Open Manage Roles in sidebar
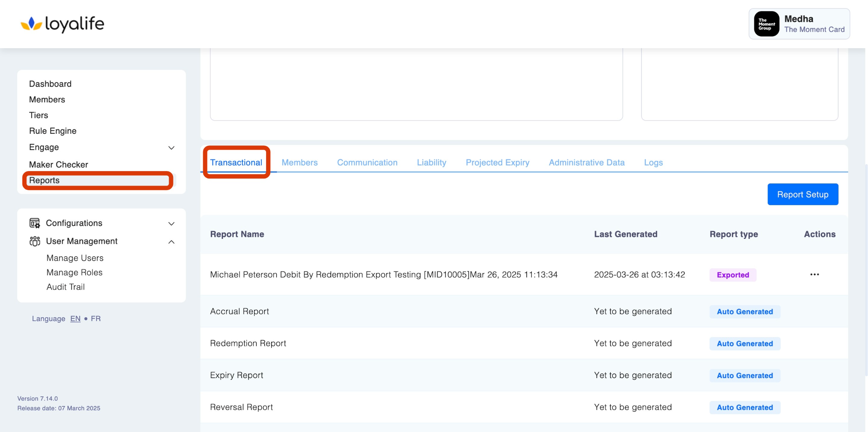Screen dimensions: 868x432 click(x=74, y=273)
